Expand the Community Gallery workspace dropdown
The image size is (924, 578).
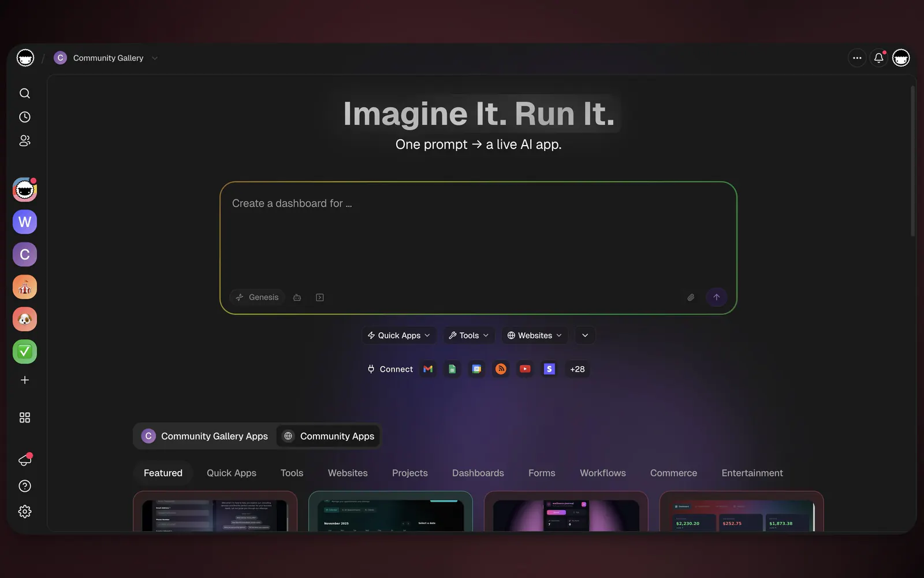155,58
